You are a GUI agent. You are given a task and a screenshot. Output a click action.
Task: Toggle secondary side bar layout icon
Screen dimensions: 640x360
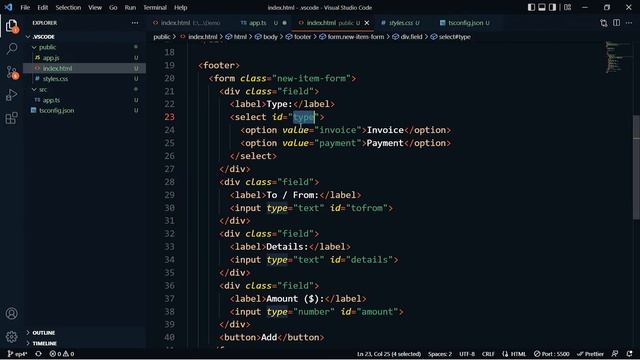552,7
